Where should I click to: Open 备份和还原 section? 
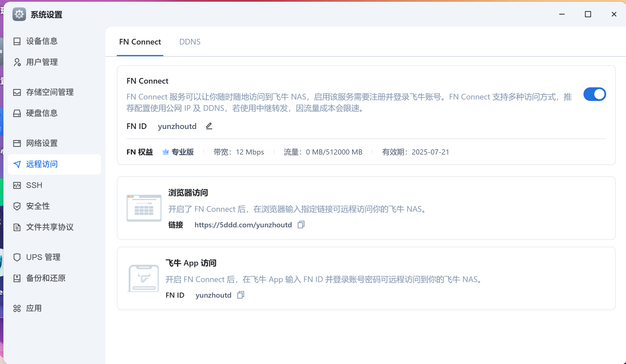click(x=46, y=278)
